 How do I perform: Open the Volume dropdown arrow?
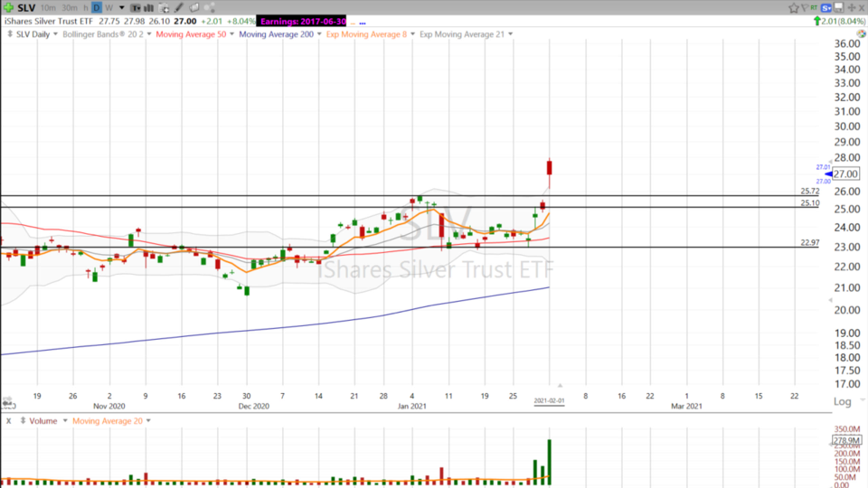pyautogui.click(x=65, y=421)
